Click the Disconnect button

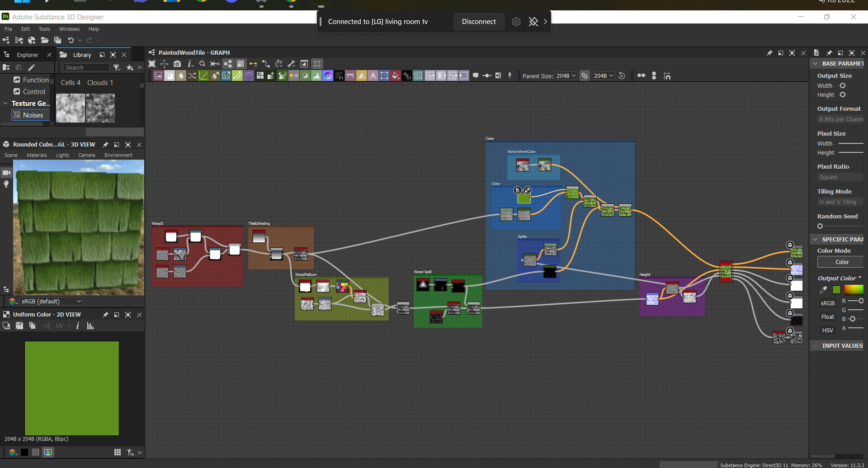479,22
